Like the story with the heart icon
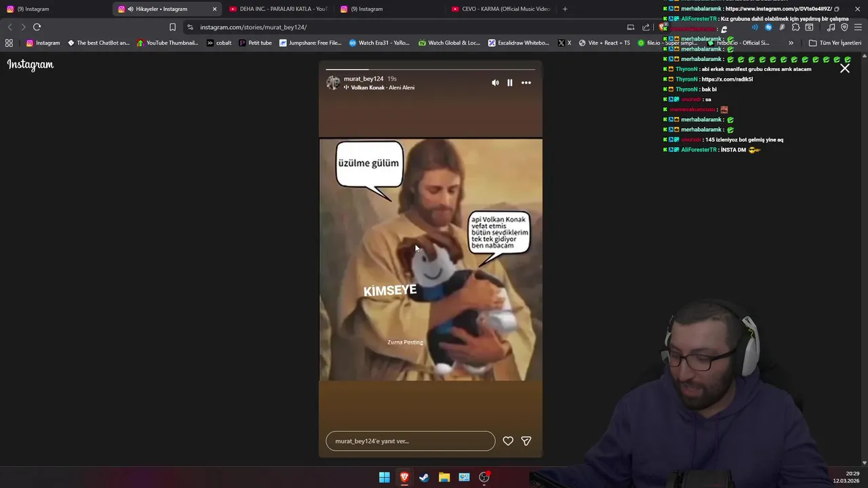This screenshot has width=868, height=488. [508, 441]
